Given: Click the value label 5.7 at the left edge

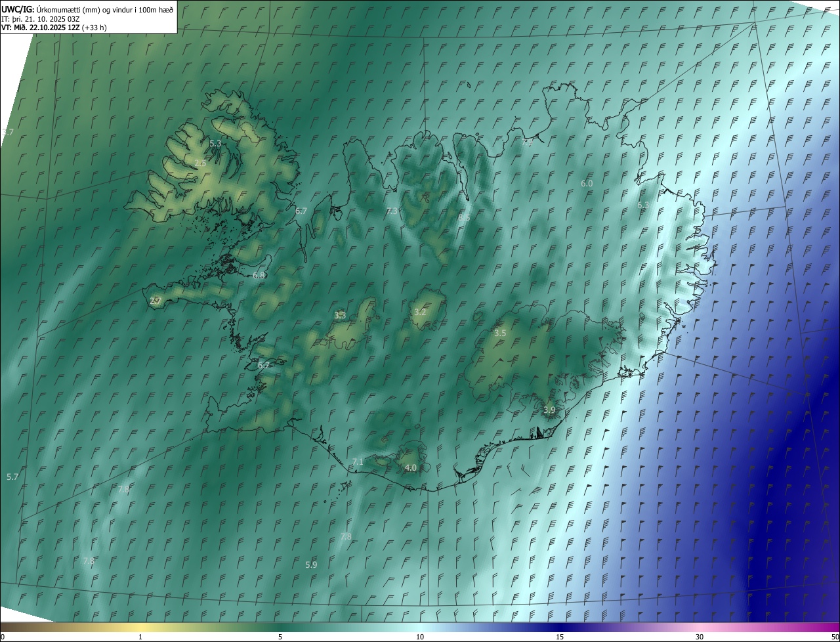Looking at the screenshot, I should point(12,477).
